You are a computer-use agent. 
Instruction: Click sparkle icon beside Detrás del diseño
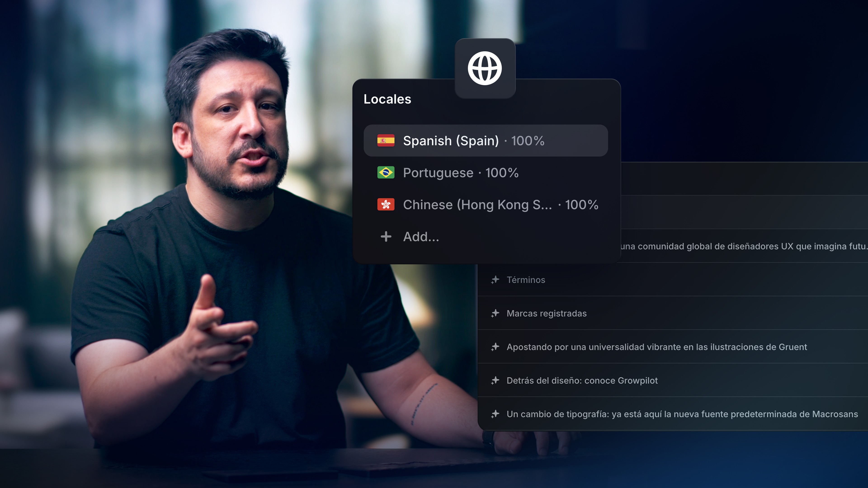click(495, 380)
